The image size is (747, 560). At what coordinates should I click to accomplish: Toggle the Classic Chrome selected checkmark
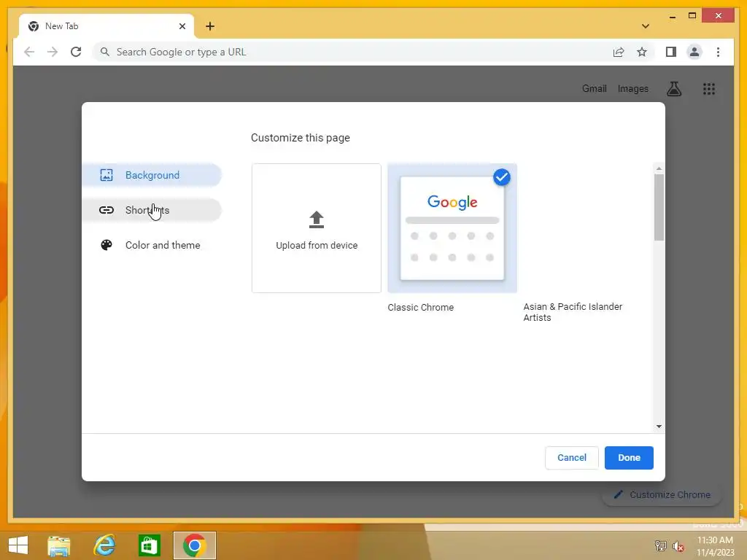tap(502, 178)
